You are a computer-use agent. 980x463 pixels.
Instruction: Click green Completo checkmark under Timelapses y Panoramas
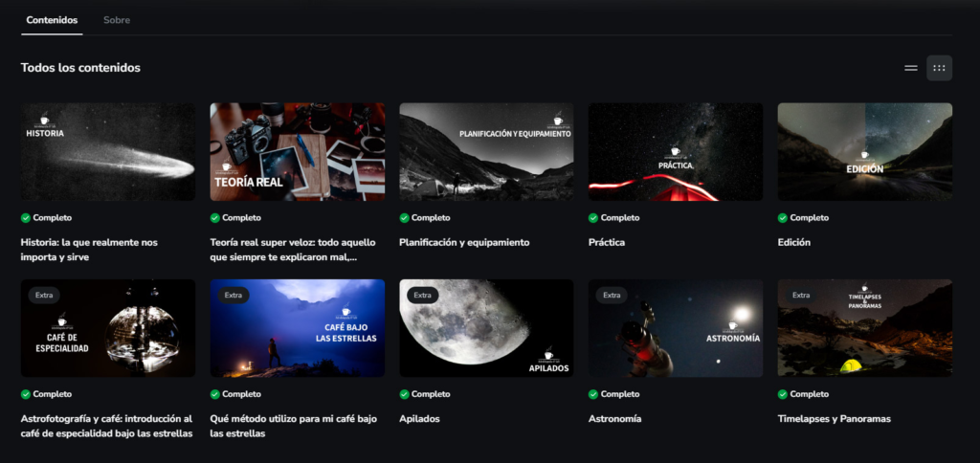[x=783, y=394]
